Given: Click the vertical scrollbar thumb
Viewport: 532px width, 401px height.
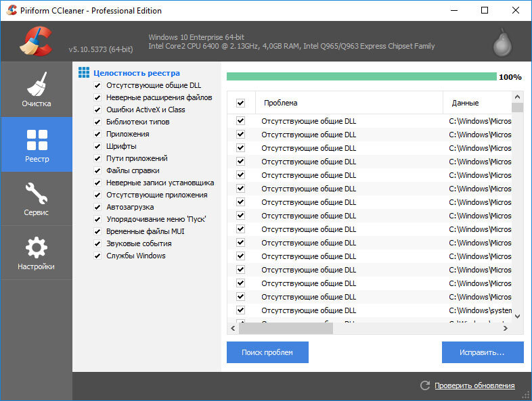Looking at the screenshot, I should click(x=517, y=108).
